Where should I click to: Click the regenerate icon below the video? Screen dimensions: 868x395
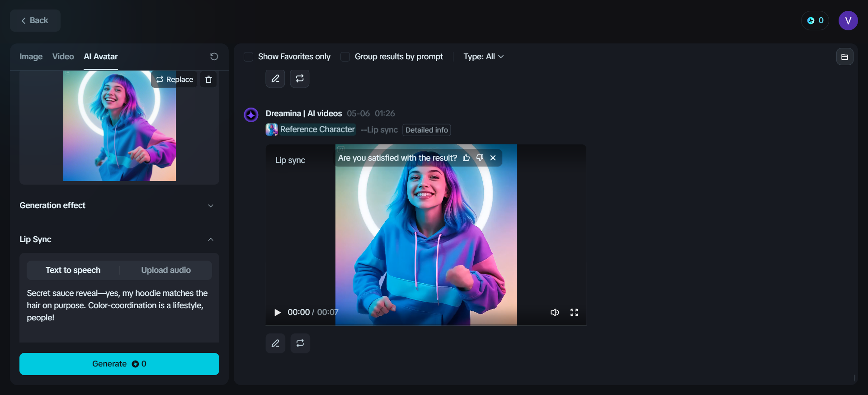pyautogui.click(x=300, y=343)
